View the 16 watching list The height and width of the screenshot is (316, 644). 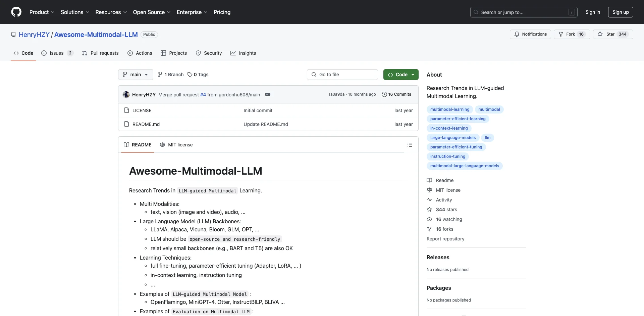coord(444,219)
